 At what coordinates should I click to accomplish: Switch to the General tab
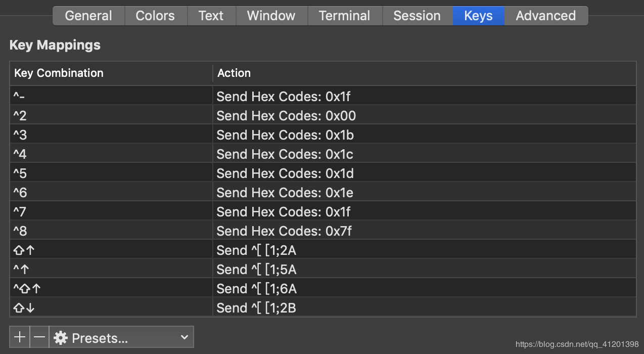click(88, 16)
